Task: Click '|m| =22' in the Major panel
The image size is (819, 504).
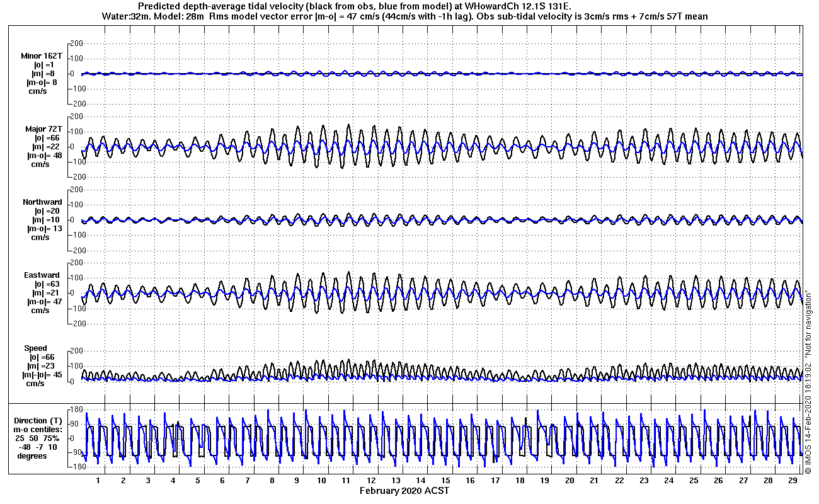Action: point(47,147)
